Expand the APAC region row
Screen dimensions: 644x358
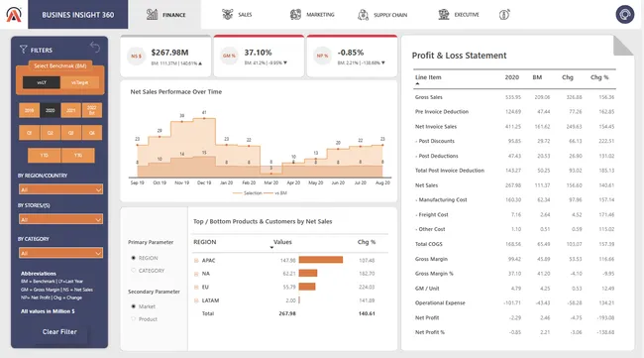pyautogui.click(x=196, y=261)
